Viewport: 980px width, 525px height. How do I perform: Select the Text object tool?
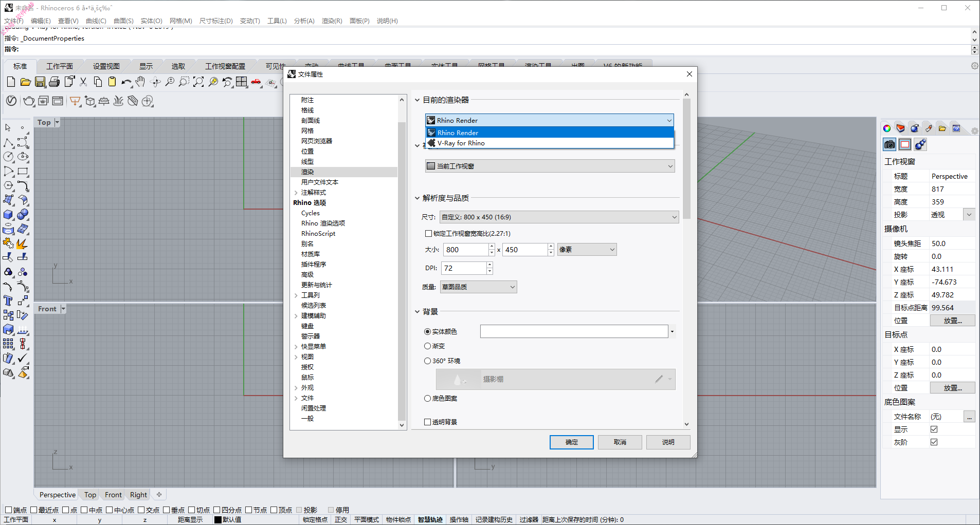tap(9, 301)
